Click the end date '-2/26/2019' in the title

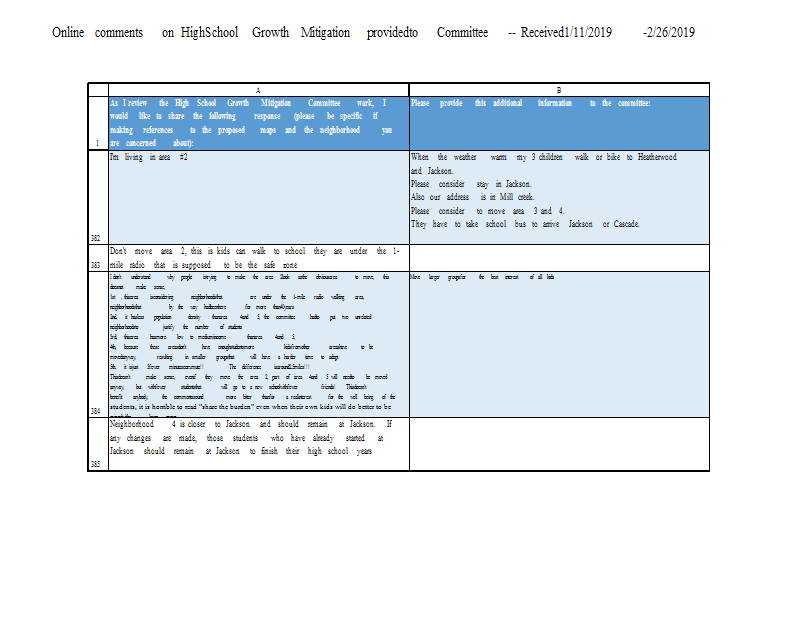pos(669,33)
